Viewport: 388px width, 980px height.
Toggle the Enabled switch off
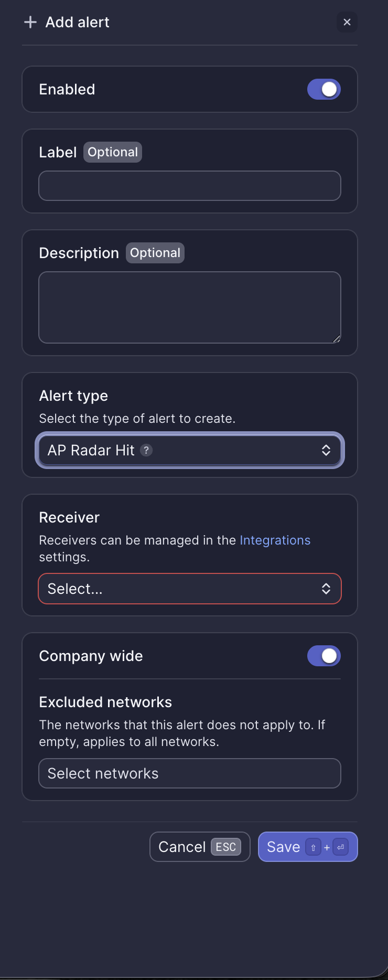(324, 89)
